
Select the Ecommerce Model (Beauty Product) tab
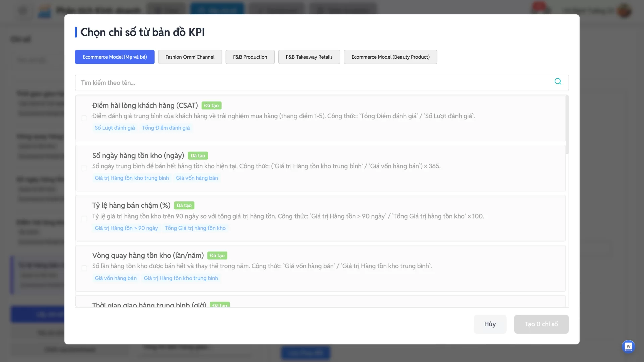[x=390, y=57]
